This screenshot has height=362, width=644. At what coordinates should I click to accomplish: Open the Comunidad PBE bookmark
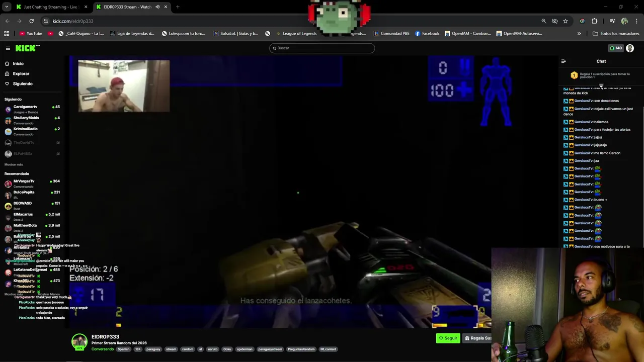click(391, 34)
